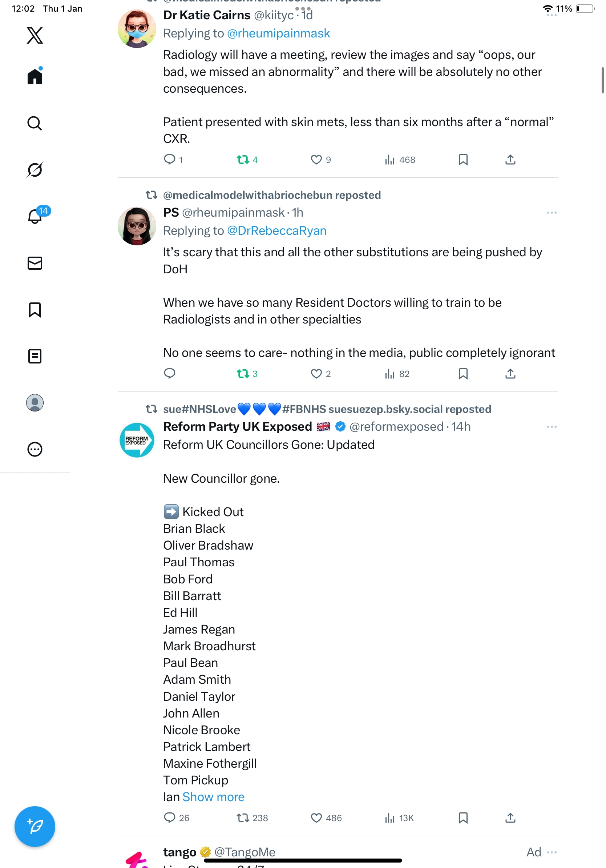606x868 pixels.
Task: Open more options on Reform Exposed post
Action: pos(552,427)
